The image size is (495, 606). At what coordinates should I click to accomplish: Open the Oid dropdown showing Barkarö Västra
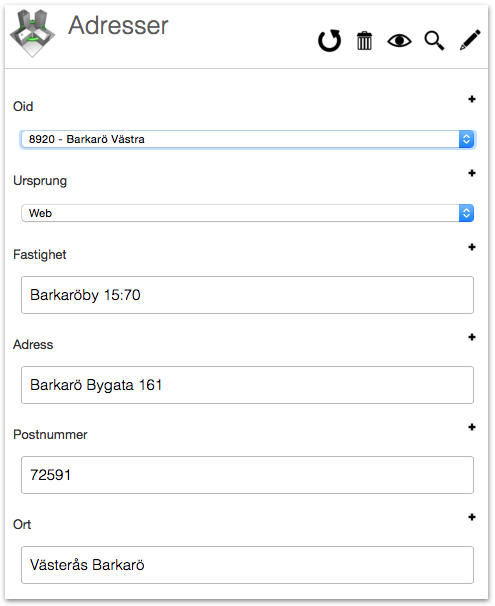click(247, 139)
